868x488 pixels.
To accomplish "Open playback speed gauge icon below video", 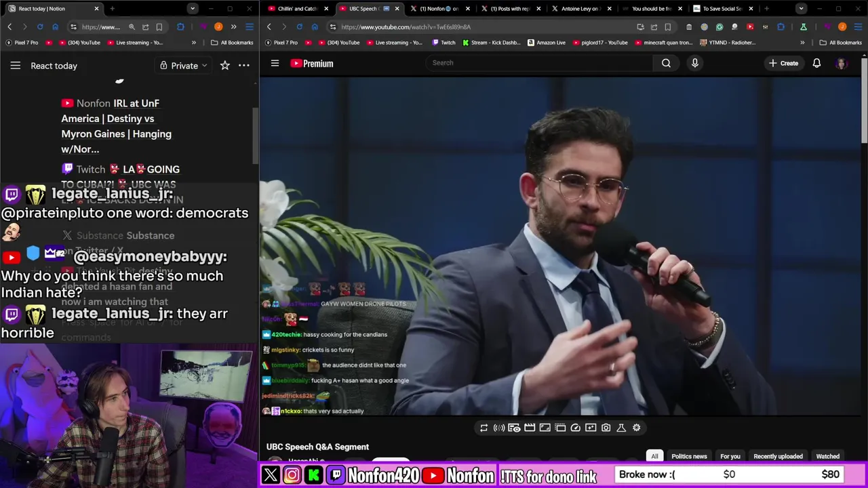I will coord(575,428).
